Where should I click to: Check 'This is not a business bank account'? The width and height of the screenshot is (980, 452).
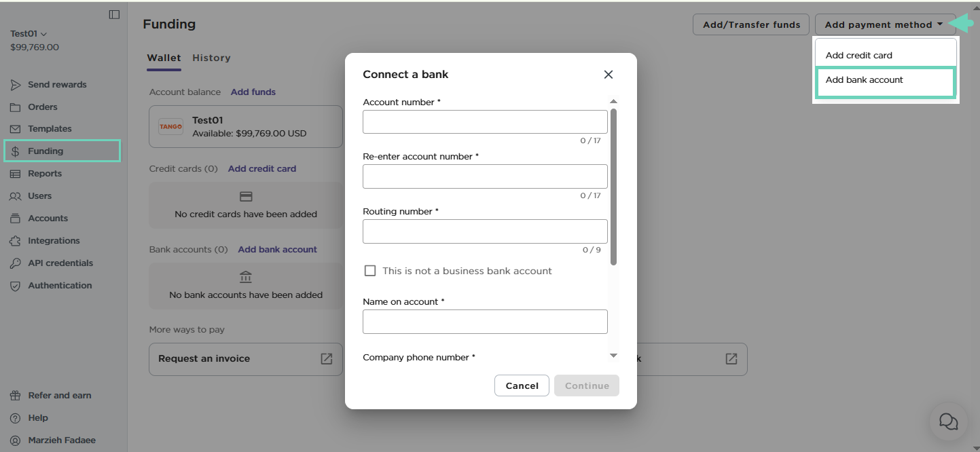370,271
